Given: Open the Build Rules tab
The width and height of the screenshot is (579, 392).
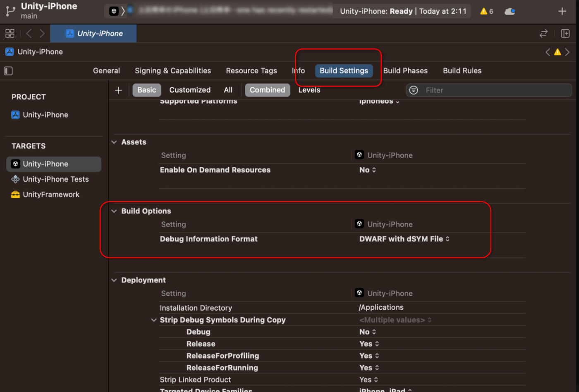Looking at the screenshot, I should tap(462, 71).
